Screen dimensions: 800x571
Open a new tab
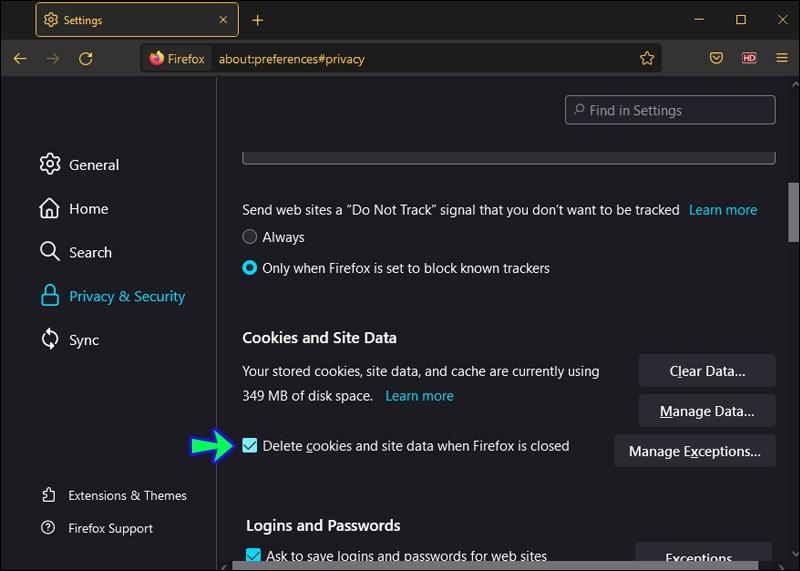click(258, 20)
